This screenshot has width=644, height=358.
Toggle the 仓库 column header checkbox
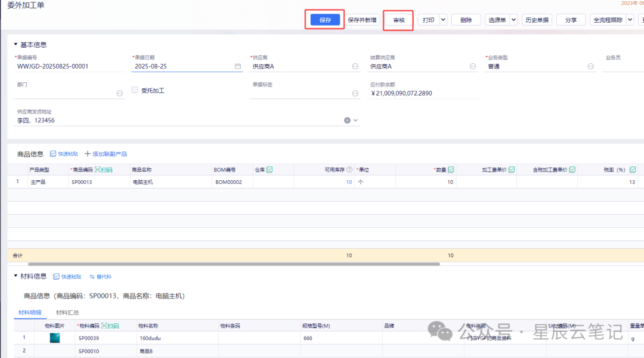point(270,170)
